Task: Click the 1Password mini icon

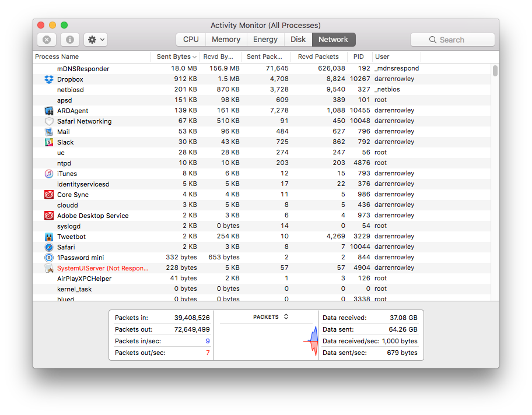Action: pyautogui.click(x=49, y=258)
